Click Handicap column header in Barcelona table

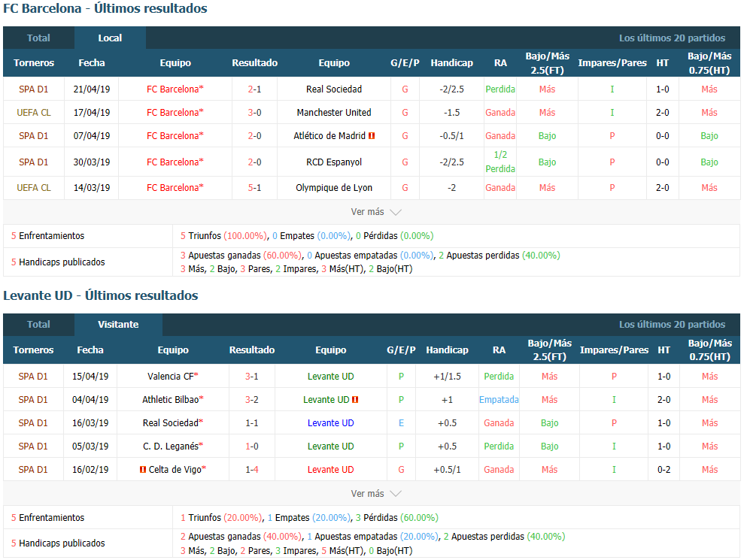[x=451, y=62]
